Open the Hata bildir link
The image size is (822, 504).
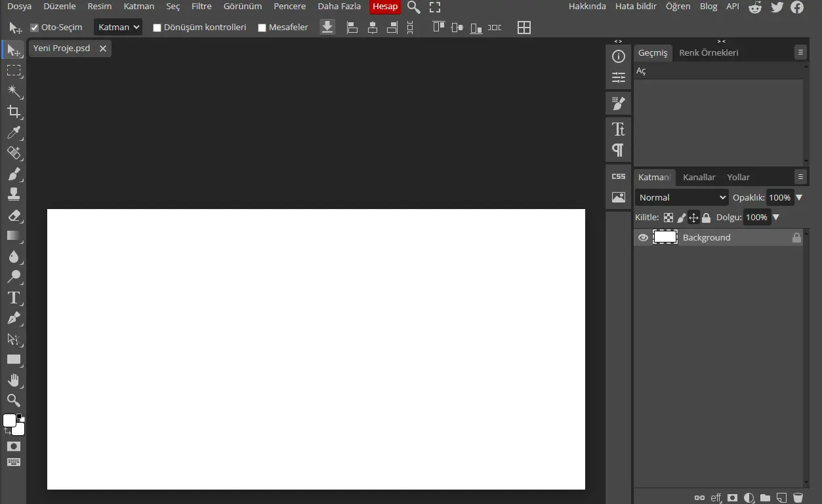point(636,7)
